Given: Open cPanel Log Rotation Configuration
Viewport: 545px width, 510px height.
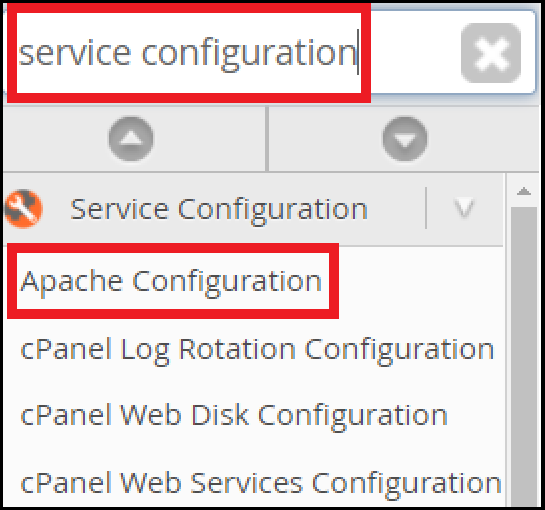Looking at the screenshot, I should click(257, 350).
